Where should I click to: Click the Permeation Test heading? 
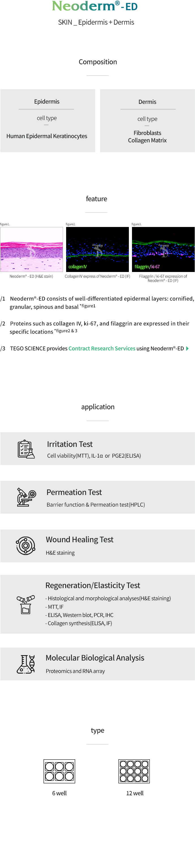point(74,492)
